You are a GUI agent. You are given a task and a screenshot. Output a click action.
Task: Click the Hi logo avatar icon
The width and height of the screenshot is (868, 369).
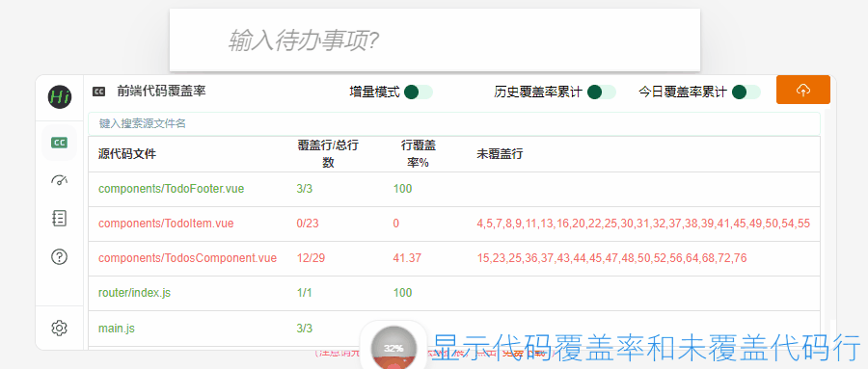click(x=59, y=96)
